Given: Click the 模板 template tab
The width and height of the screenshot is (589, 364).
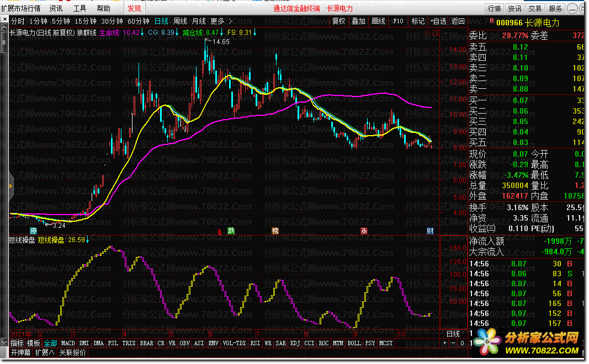Looking at the screenshot, I should tap(34, 343).
